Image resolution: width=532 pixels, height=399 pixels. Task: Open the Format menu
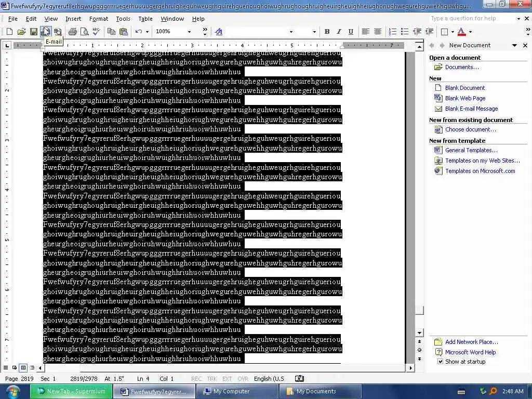(x=98, y=19)
